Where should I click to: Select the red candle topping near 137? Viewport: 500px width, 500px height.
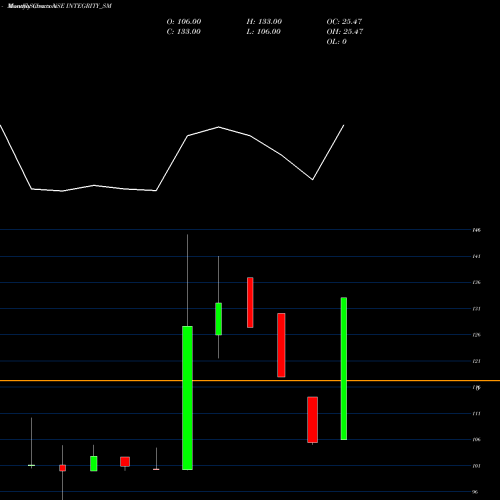coord(250,302)
